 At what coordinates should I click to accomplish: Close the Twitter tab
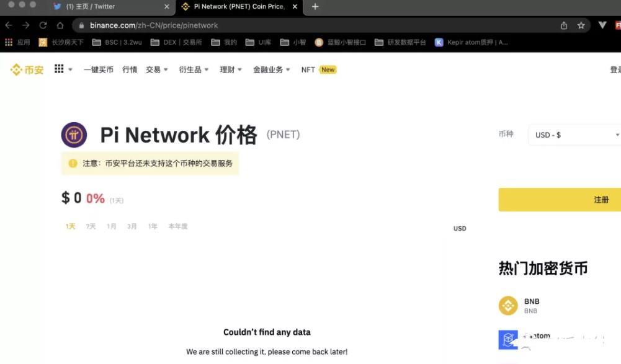pos(167,6)
